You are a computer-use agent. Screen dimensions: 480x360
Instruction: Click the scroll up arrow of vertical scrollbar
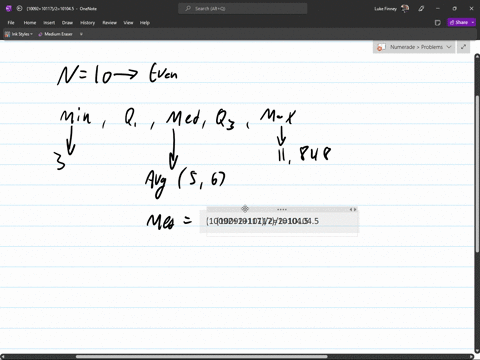(x=477, y=57)
